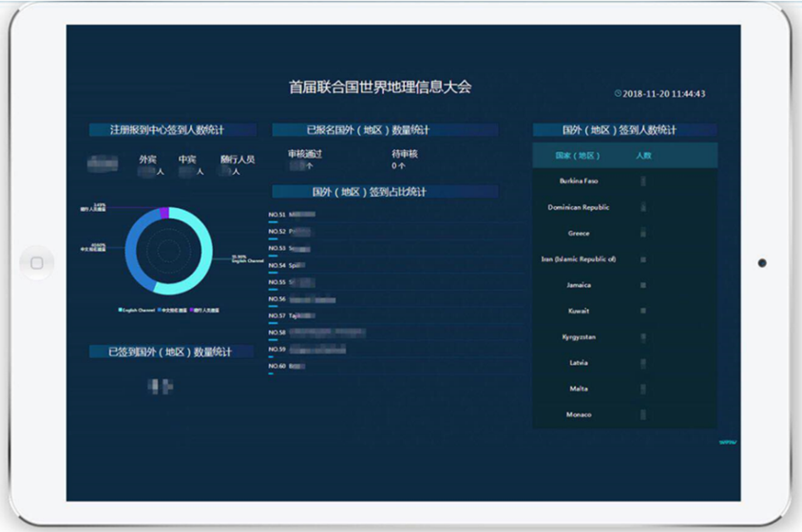Select the Greece row
Image resolution: width=802 pixels, height=532 pixels.
tap(624, 234)
